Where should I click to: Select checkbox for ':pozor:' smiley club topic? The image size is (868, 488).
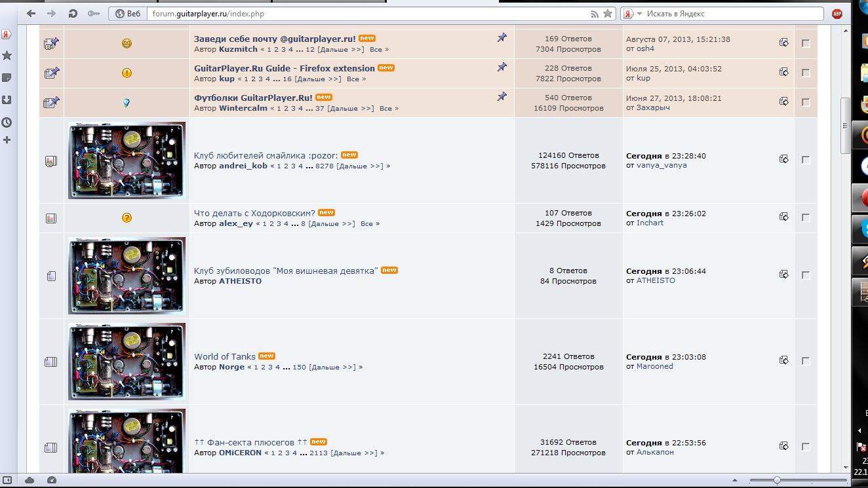[x=806, y=160]
